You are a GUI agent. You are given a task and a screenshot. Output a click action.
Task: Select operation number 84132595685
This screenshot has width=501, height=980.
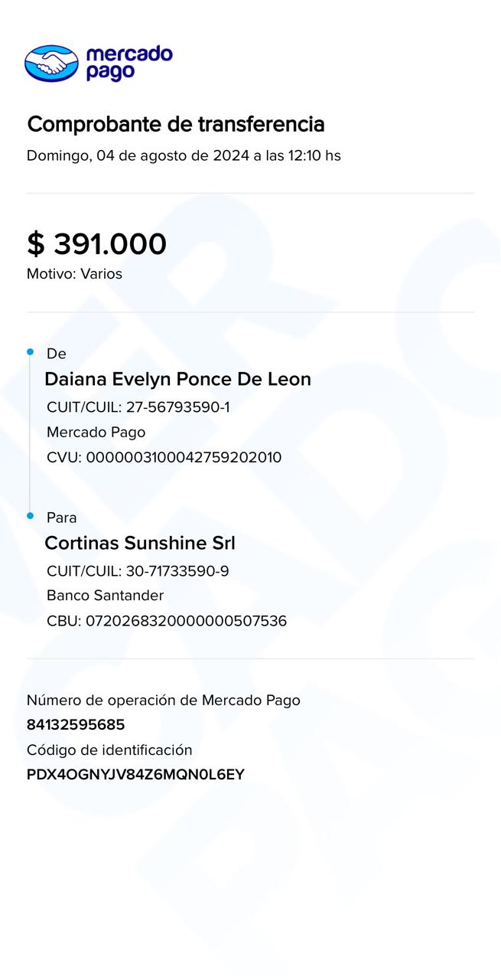(x=76, y=724)
